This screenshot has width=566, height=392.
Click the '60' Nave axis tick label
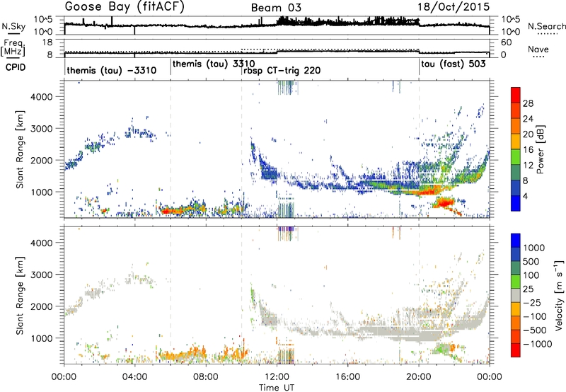[x=507, y=42]
